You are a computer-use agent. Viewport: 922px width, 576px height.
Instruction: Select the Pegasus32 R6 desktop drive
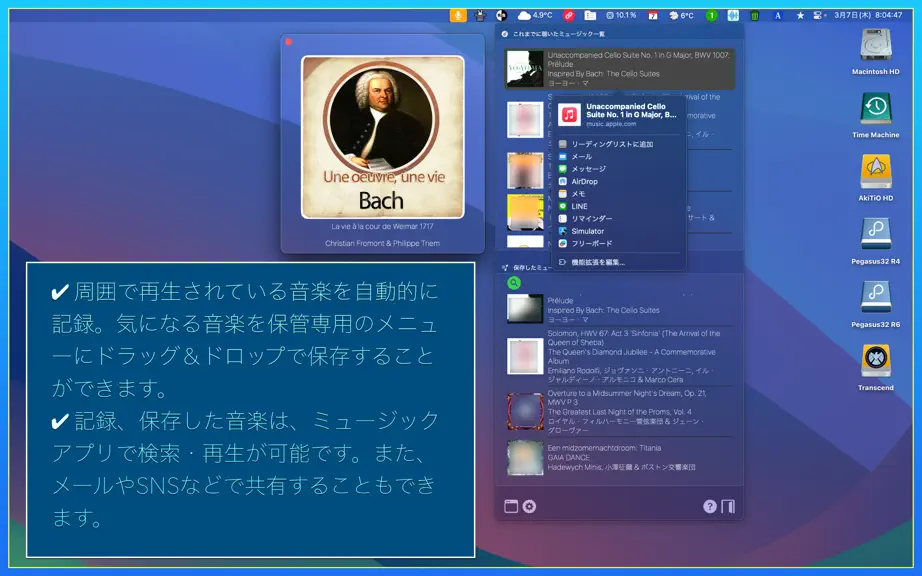[x=876, y=304]
